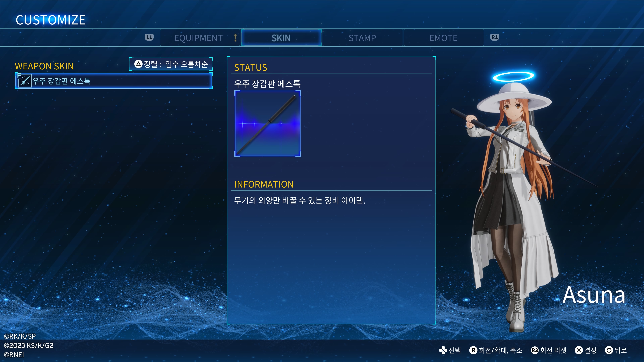Open the EMOTE tab
Viewport: 644px width, 362px height.
click(443, 38)
